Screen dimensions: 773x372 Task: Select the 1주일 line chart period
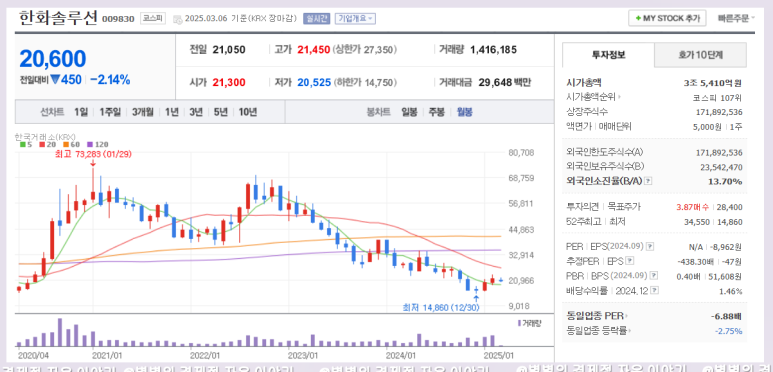(109, 112)
